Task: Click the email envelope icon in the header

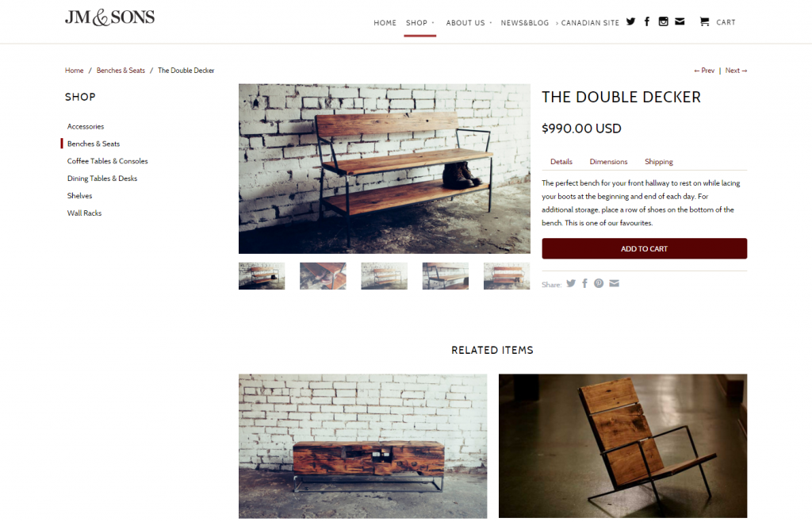Action: [680, 21]
